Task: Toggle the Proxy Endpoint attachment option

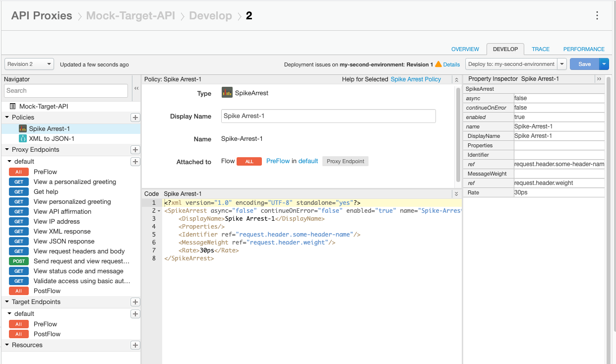Action: (x=345, y=161)
